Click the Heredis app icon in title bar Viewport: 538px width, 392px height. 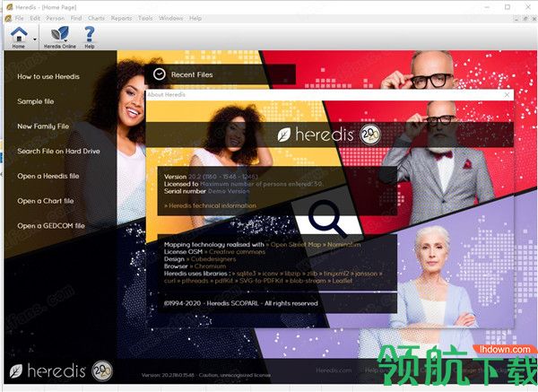pos(10,6)
